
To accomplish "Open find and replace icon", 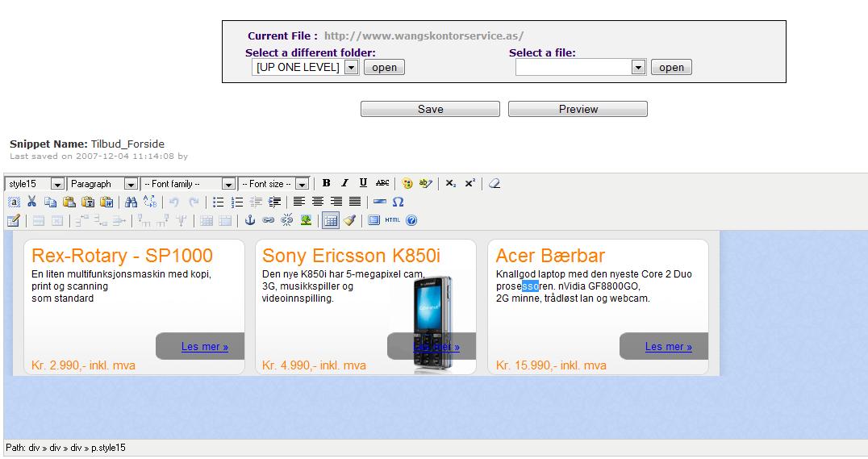I will (149, 202).
